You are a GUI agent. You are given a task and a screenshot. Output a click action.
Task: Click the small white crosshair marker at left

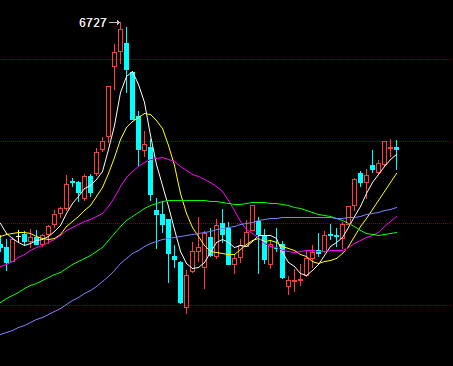tap(19, 236)
